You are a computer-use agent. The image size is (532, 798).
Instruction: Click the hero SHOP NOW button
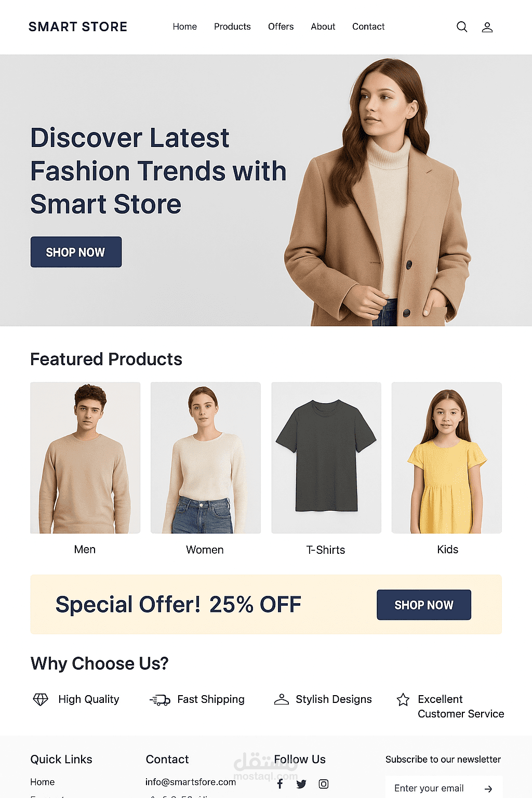click(76, 252)
